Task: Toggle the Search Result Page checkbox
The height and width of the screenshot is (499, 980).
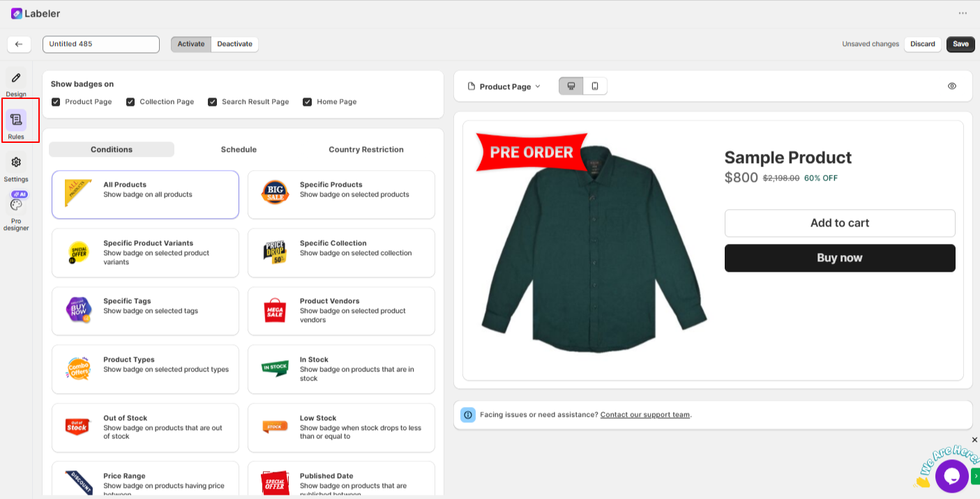Action: [212, 102]
